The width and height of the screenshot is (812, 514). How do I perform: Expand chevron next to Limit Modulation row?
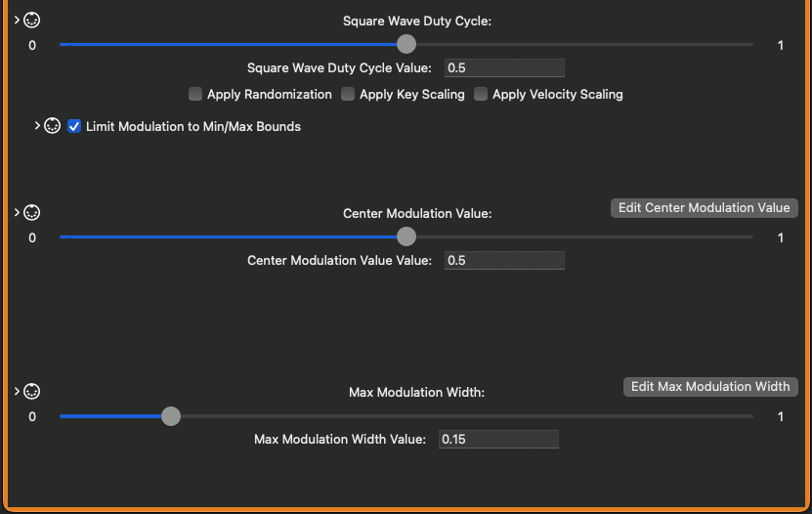38,126
